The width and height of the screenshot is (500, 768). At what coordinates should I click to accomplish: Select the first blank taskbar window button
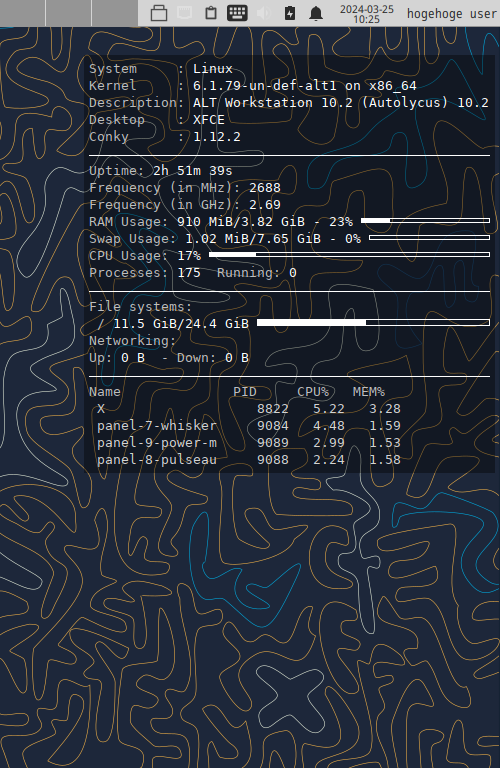click(23, 13)
